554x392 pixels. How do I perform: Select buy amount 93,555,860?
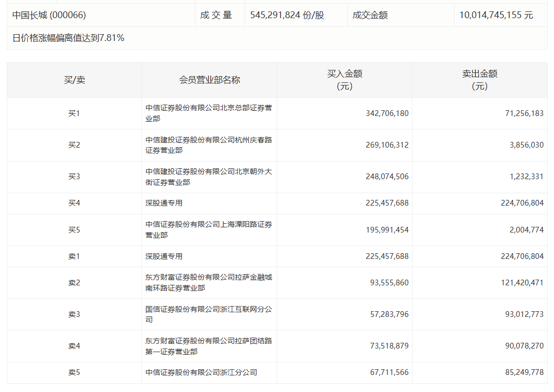tap(389, 283)
